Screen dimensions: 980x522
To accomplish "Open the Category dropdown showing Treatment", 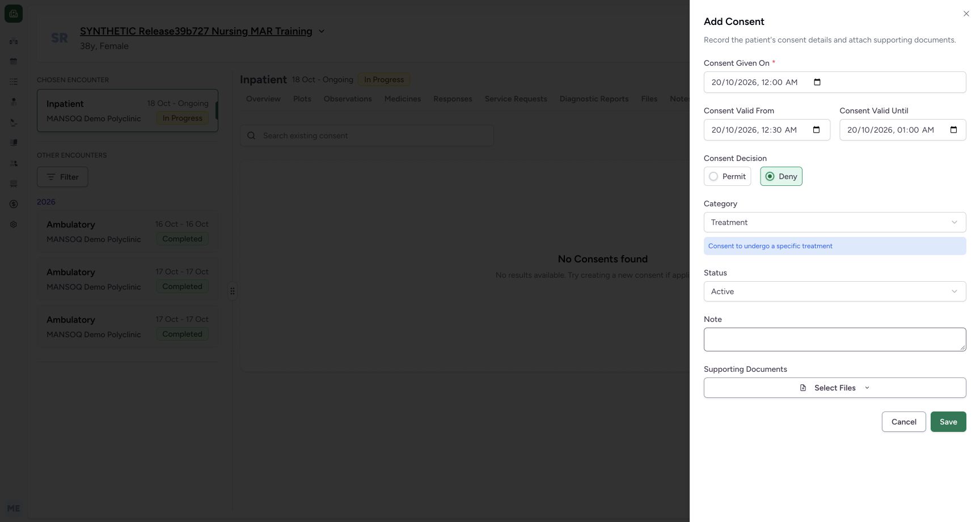I will pyautogui.click(x=835, y=222).
